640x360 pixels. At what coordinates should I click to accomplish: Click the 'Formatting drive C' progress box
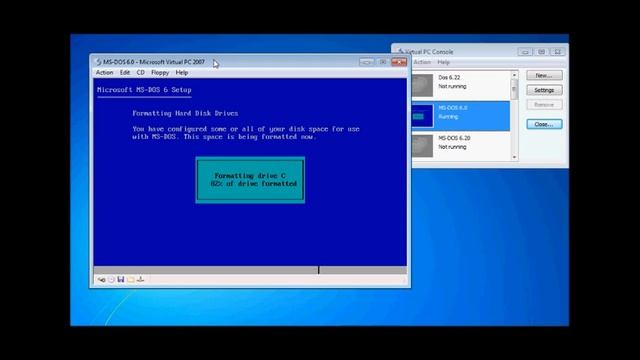pos(250,180)
